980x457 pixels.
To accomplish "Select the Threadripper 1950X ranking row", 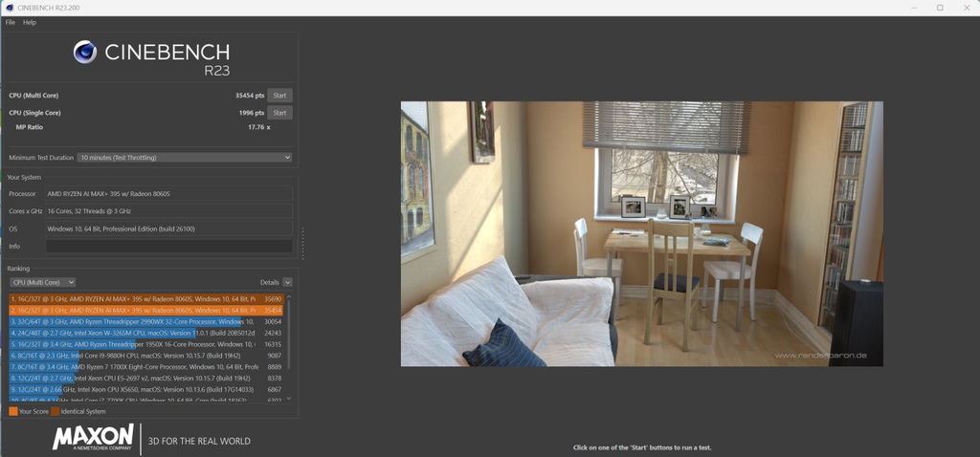I will point(146,344).
